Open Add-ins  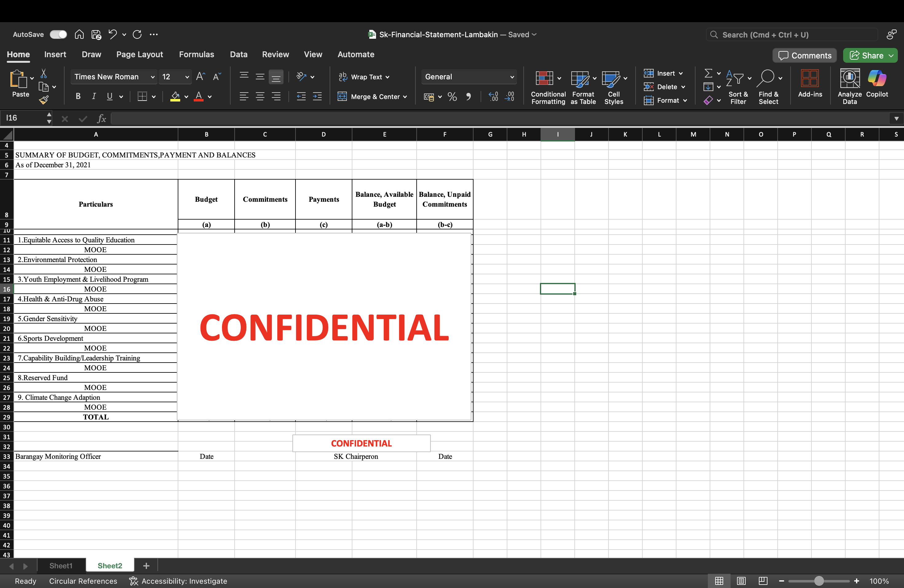point(810,84)
